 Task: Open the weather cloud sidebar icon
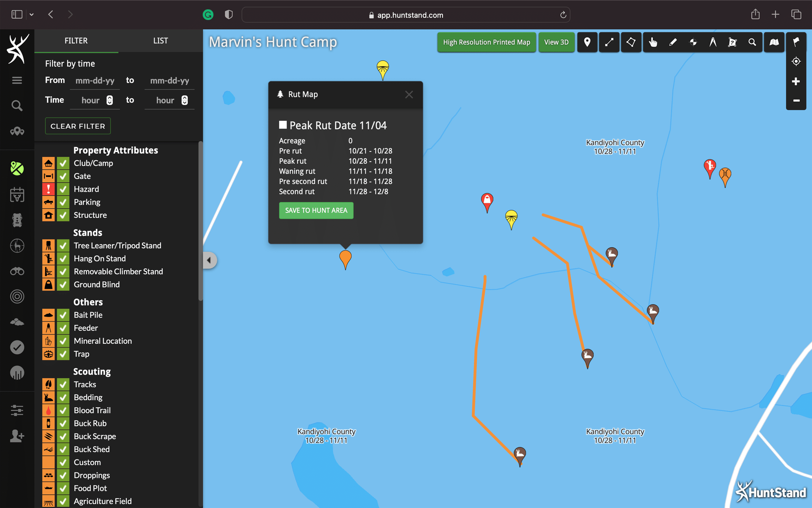17,322
